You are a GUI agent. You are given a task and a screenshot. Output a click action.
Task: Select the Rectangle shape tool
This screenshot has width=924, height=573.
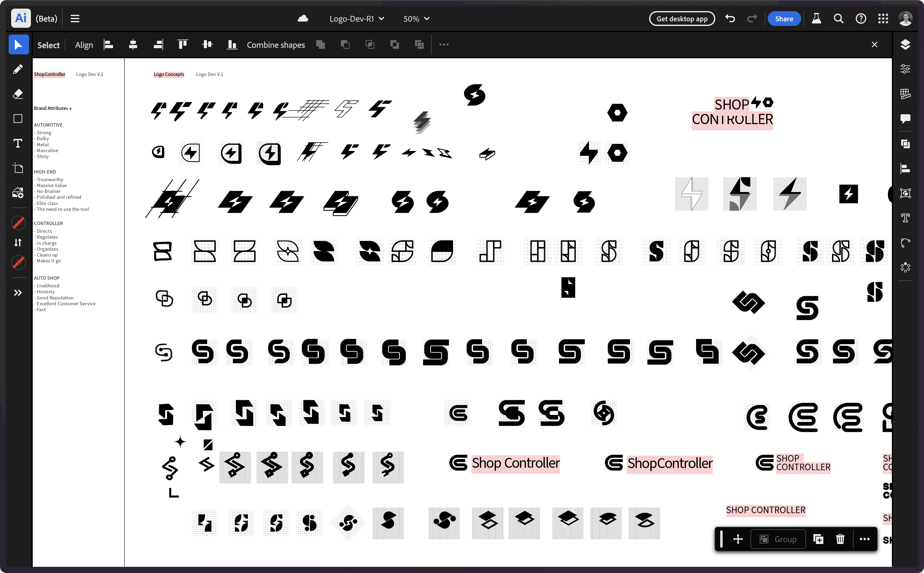[x=18, y=119]
